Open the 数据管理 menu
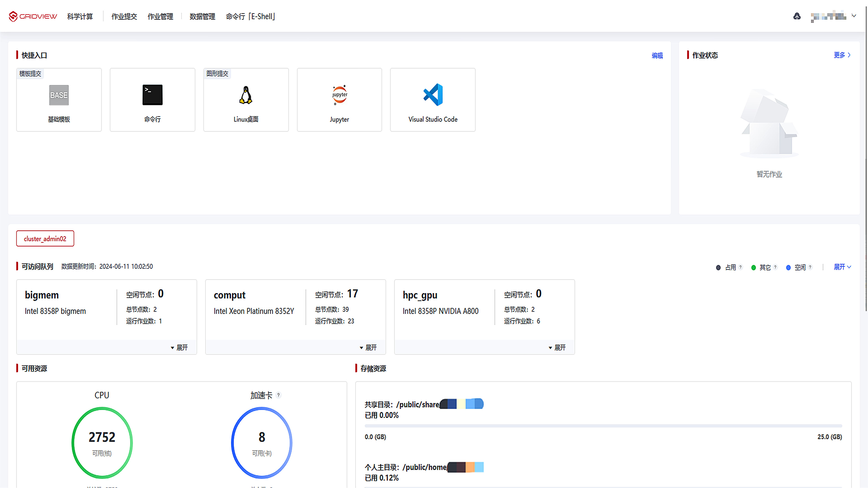 coord(202,16)
